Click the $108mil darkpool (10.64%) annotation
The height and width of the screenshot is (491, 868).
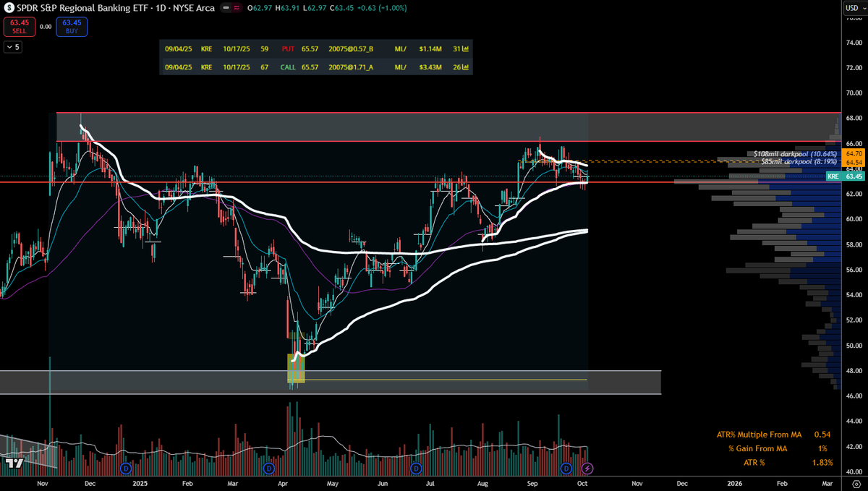click(x=796, y=154)
